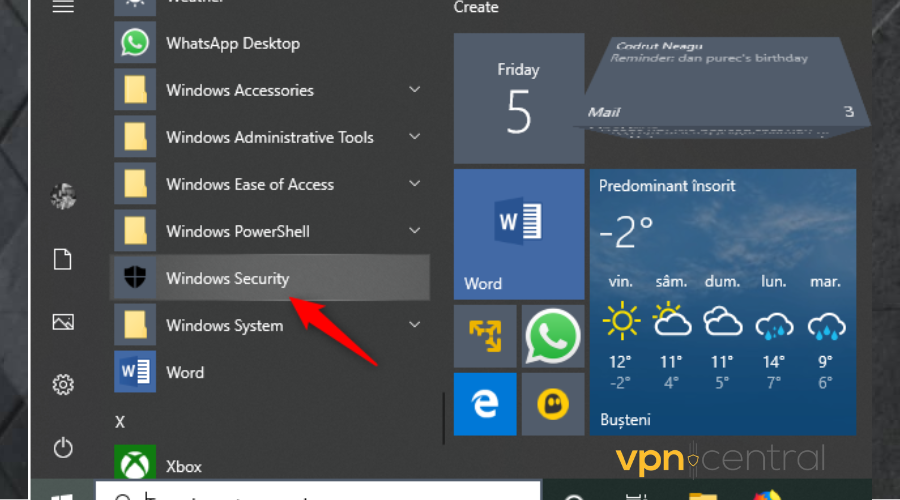Open Settings gear in Start sidebar
The image size is (900, 500).
point(63,385)
